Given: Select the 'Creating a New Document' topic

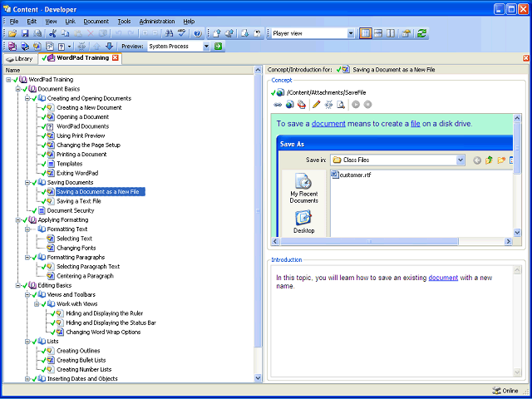Looking at the screenshot, I should [89, 108].
